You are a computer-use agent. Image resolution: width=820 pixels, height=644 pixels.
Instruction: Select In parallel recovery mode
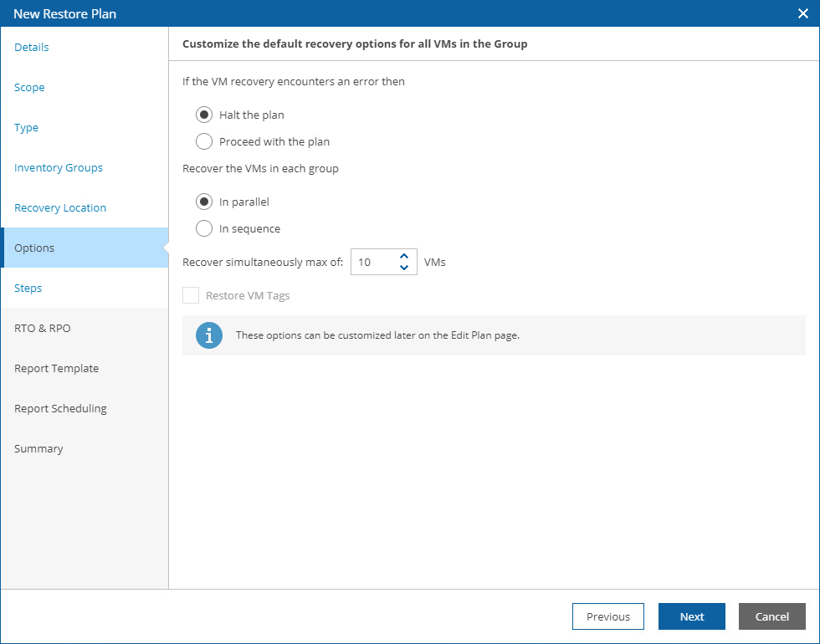tap(203, 202)
